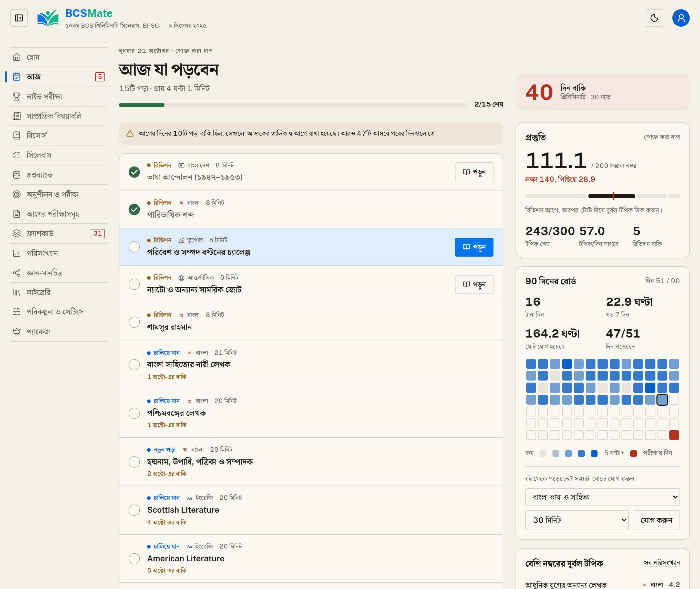This screenshot has width=700, height=589.
Task: Click পড়ুন button for ভাষা আন্দোলন
Action: (474, 172)
